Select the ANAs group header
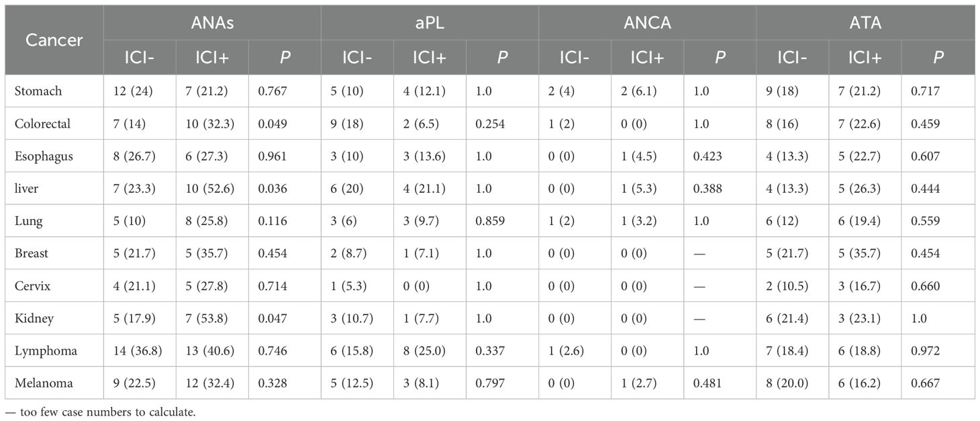The width and height of the screenshot is (980, 421). tap(211, 24)
